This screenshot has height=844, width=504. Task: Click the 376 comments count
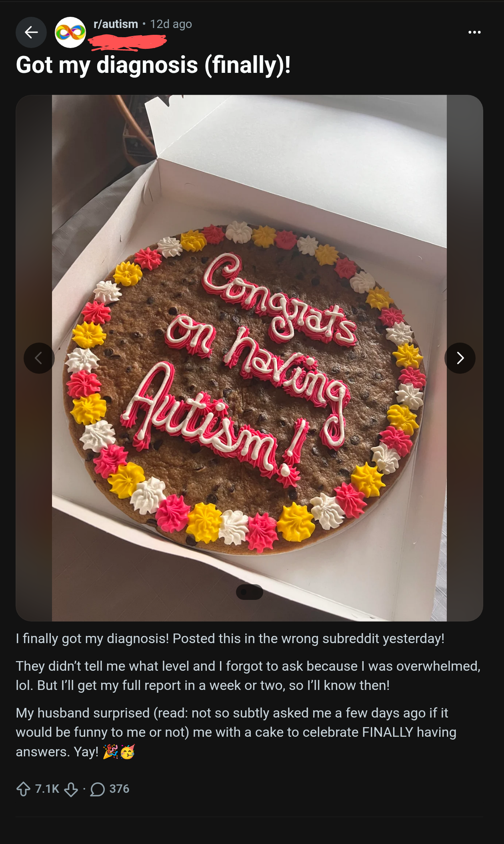[x=119, y=789]
